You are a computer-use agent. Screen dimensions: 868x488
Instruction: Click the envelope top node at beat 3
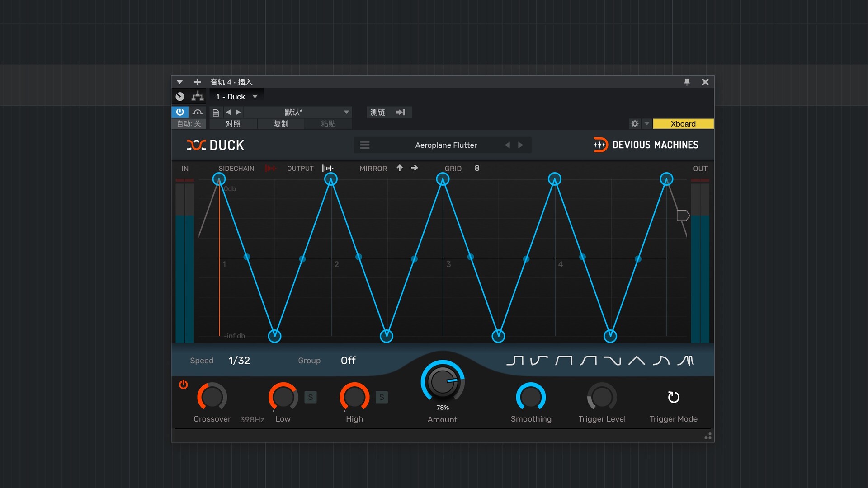[x=443, y=179]
